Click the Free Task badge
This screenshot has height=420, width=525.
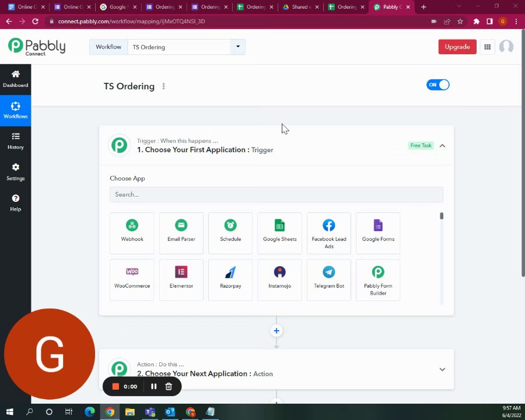pyautogui.click(x=421, y=145)
